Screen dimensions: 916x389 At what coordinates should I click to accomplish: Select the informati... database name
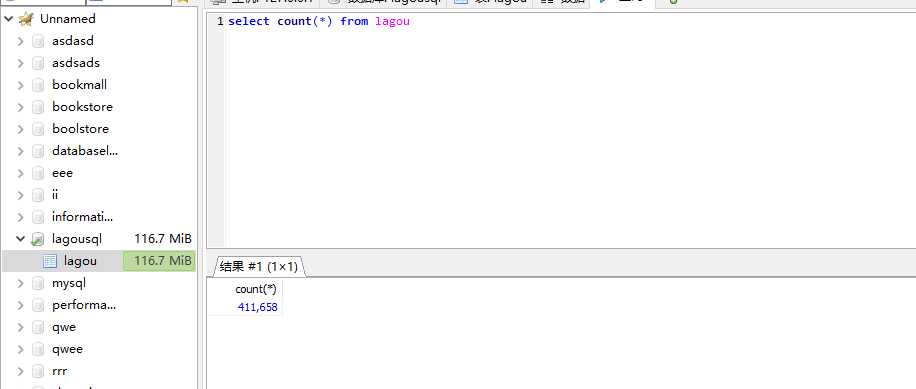(x=82, y=217)
